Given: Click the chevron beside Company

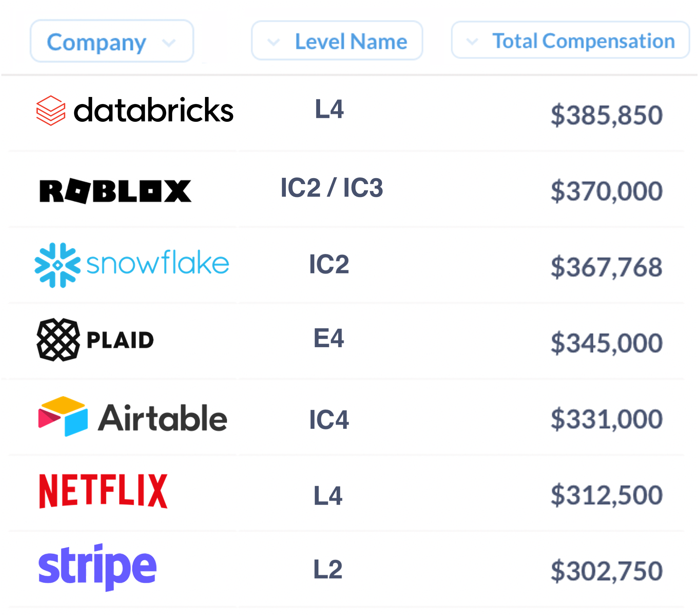Looking at the screenshot, I should [169, 43].
